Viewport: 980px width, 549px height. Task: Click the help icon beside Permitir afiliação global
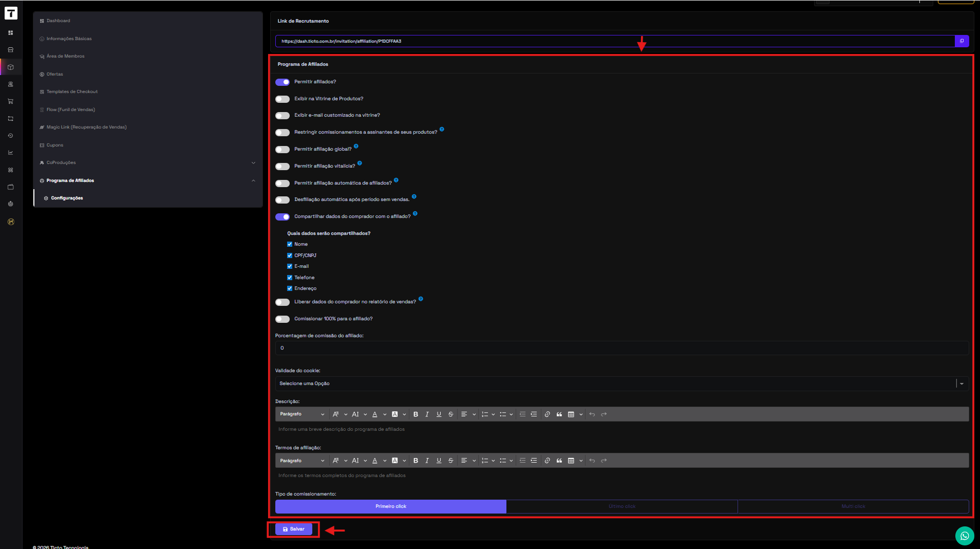pos(356,147)
